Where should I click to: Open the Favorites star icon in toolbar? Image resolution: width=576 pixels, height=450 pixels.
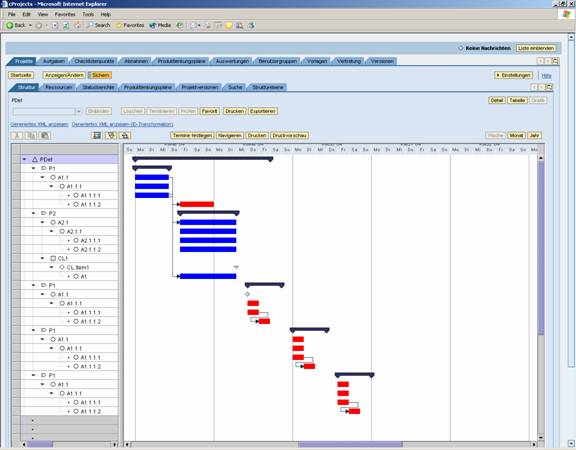(119, 25)
